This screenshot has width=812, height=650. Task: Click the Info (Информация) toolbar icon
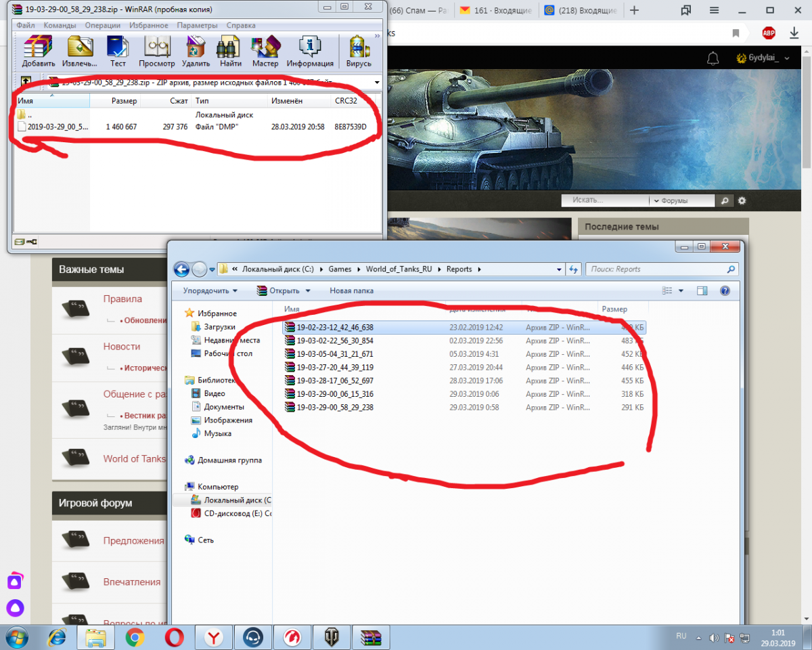click(310, 50)
